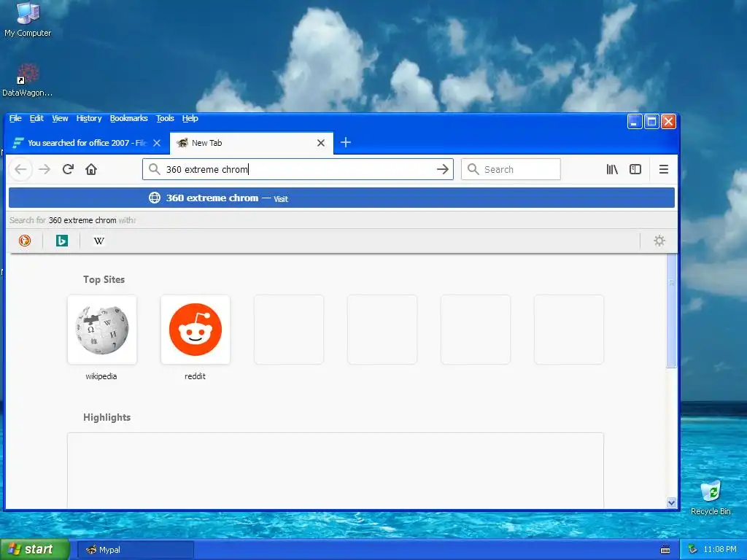Open the Edit menu

[36, 118]
